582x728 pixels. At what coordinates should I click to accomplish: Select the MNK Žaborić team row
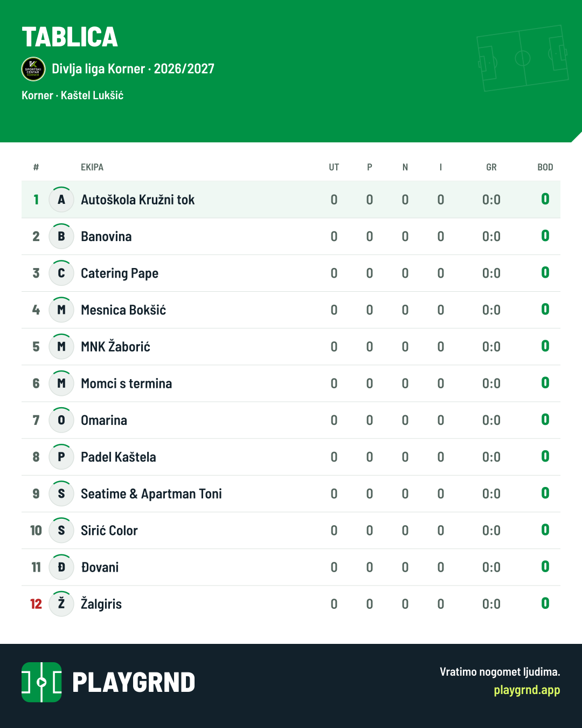(291, 347)
